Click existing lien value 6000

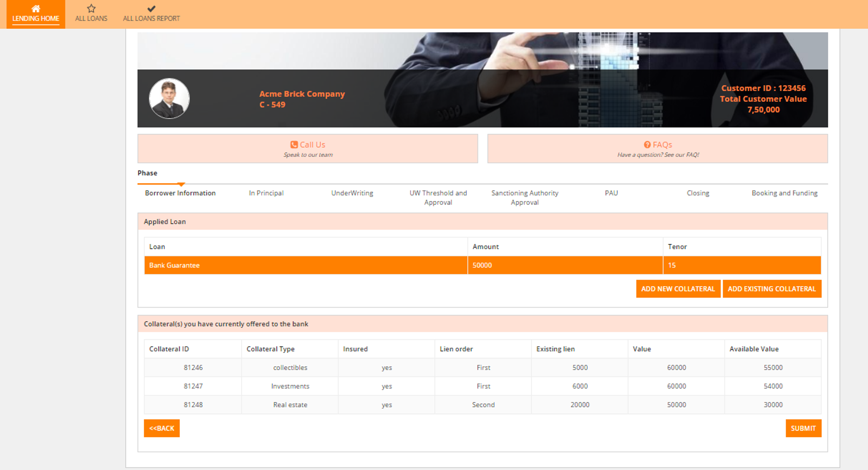coord(580,386)
